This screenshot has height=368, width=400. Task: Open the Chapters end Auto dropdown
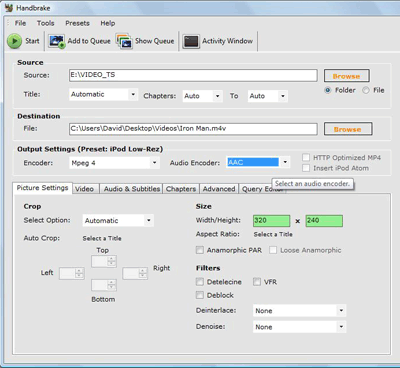268,96
